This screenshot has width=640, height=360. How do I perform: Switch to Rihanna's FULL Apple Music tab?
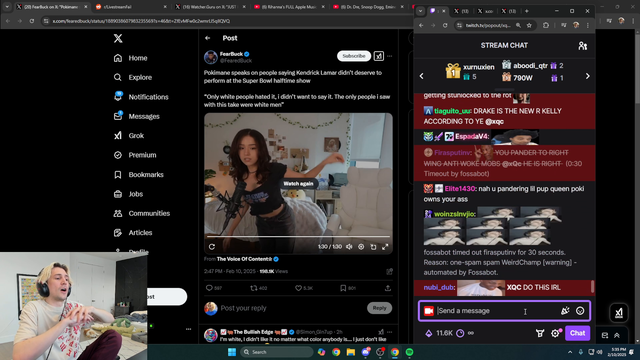coord(288,7)
